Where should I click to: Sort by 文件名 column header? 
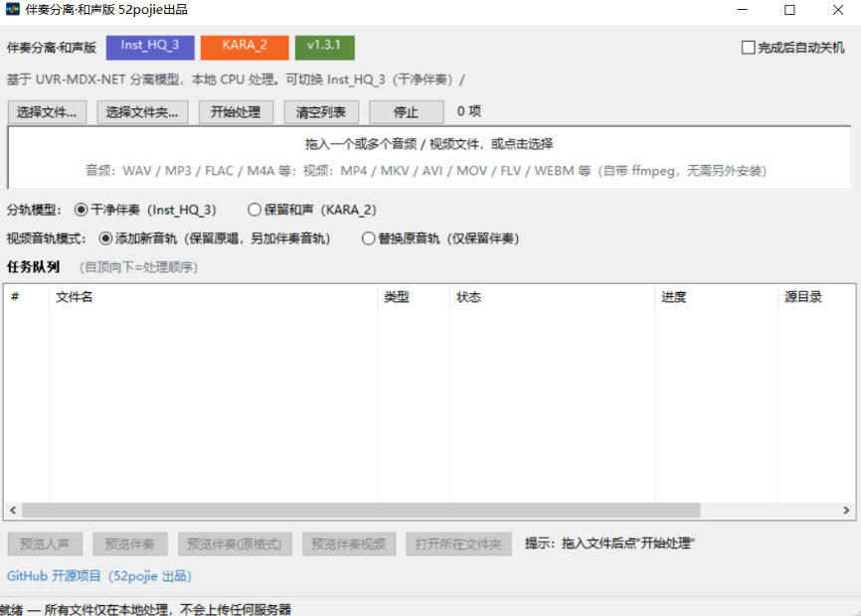[213, 297]
